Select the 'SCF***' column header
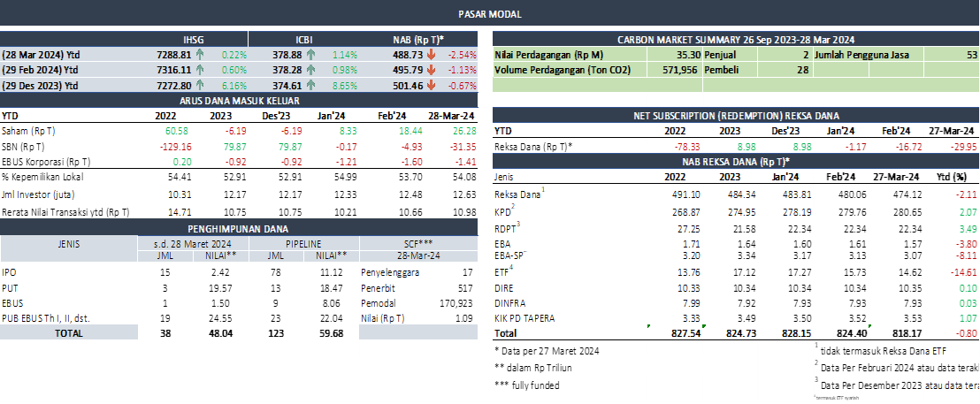Image resolution: width=980 pixels, height=404 pixels. [x=418, y=243]
